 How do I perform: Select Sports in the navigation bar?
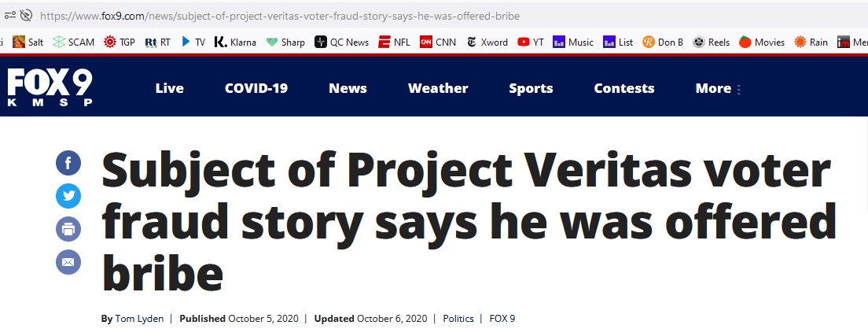pyautogui.click(x=531, y=88)
